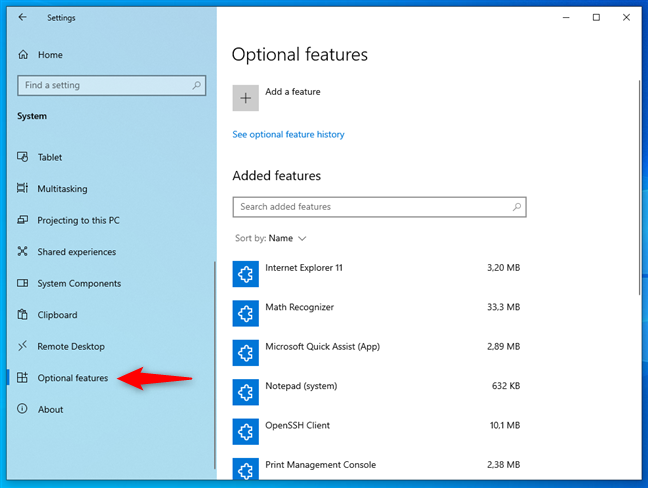Image resolution: width=648 pixels, height=488 pixels.
Task: Close the Settings window
Action: pyautogui.click(x=627, y=17)
